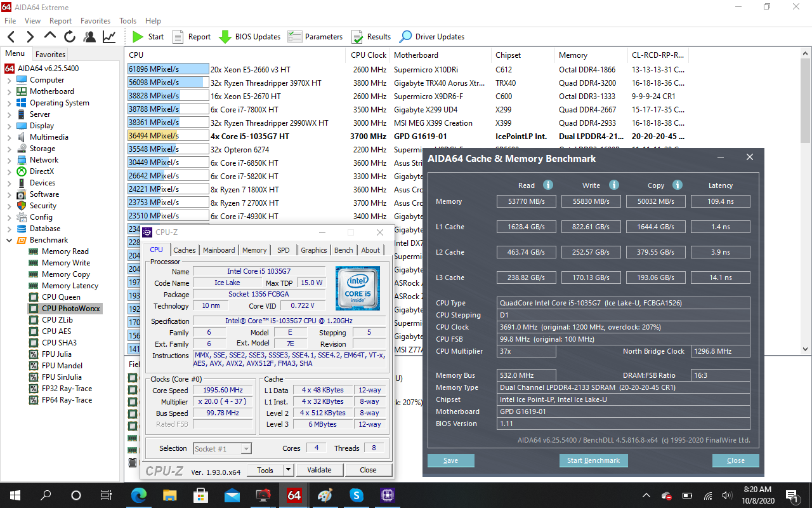Sort by the CPU Clock column header

369,55
